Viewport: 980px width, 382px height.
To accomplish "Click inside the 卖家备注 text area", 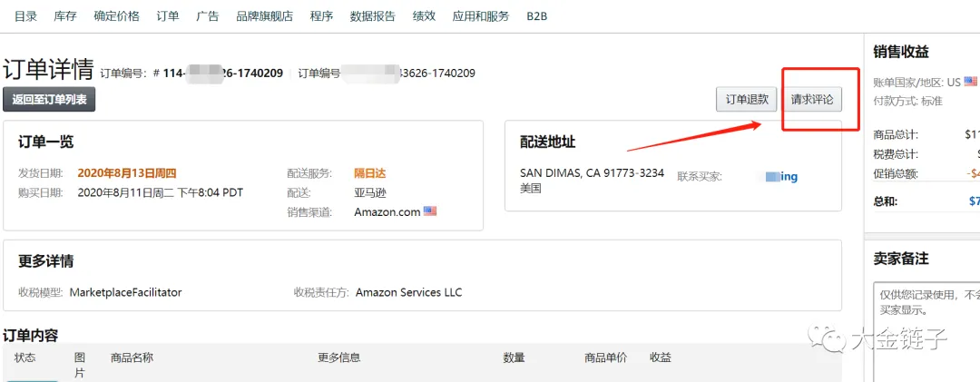I will pos(926,331).
